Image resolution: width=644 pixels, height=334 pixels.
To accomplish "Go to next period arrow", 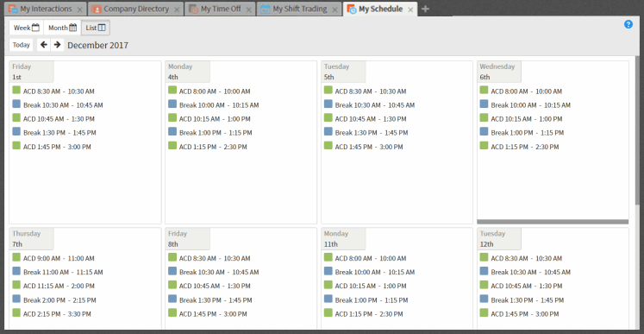I will [58, 45].
